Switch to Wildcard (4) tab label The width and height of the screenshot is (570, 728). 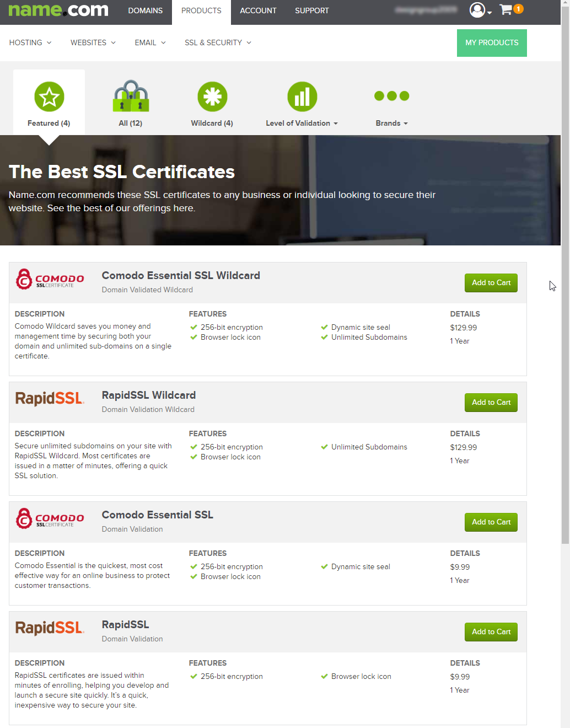(x=212, y=123)
